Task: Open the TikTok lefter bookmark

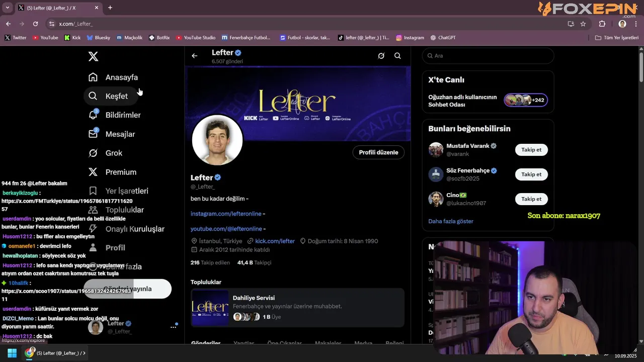Action: (x=363, y=38)
